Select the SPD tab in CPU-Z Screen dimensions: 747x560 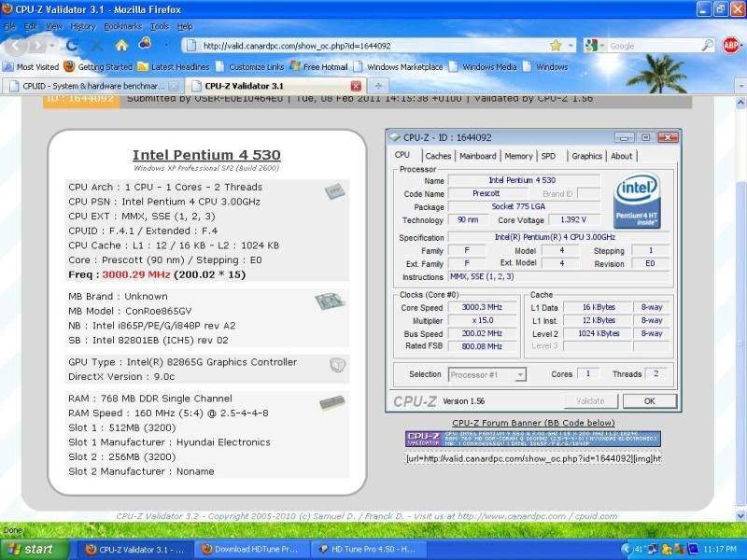point(548,156)
